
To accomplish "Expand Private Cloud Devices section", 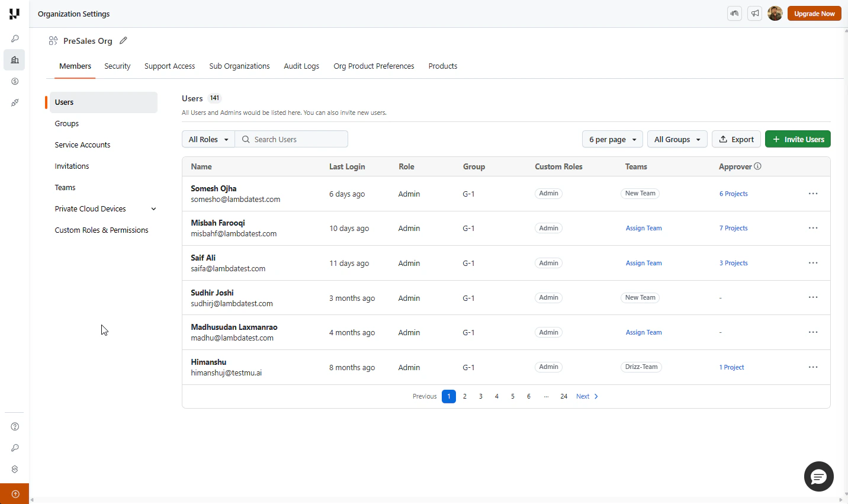I will point(153,209).
